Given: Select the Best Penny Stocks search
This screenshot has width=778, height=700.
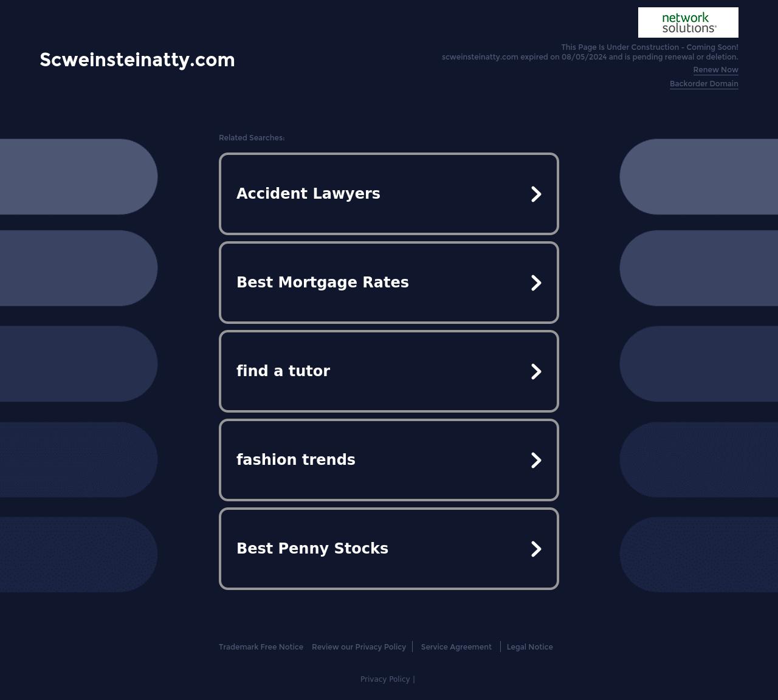Looking at the screenshot, I should [x=312, y=549].
